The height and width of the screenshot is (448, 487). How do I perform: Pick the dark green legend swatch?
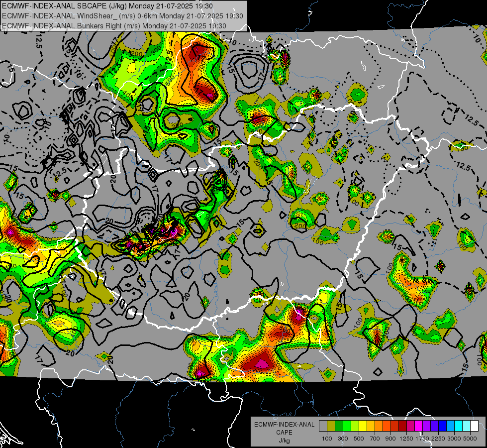tap(339, 426)
